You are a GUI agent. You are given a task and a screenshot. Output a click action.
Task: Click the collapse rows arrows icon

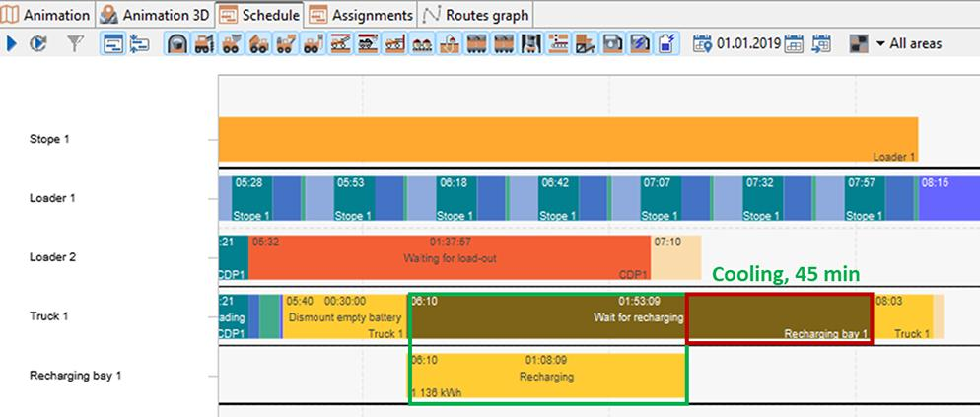[x=139, y=43]
